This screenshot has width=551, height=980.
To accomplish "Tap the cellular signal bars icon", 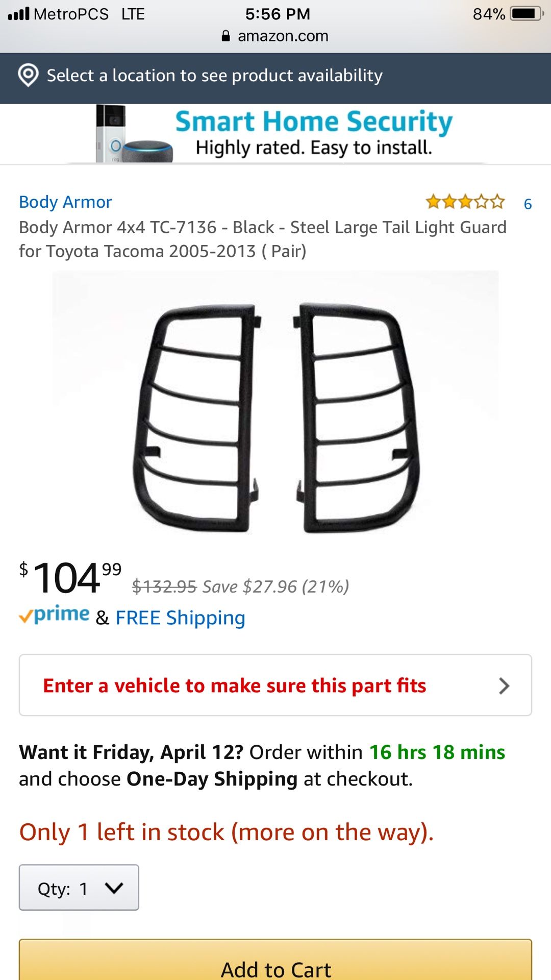I will pyautogui.click(x=19, y=14).
